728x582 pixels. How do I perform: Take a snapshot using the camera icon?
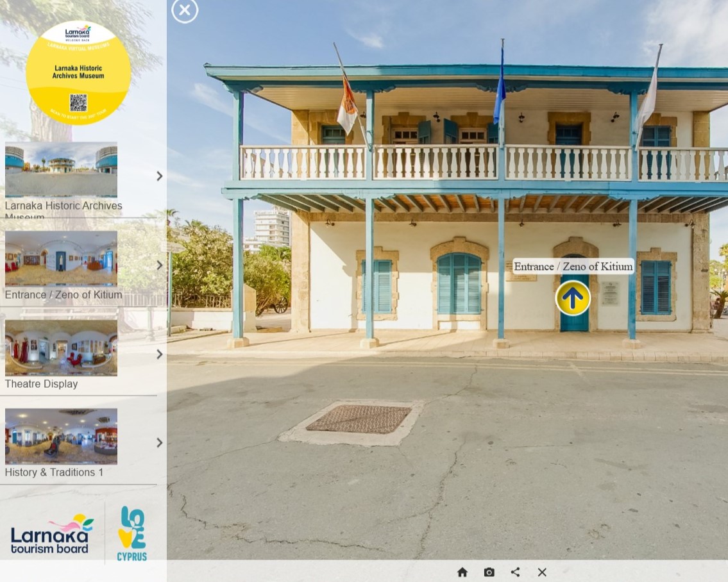(489, 572)
